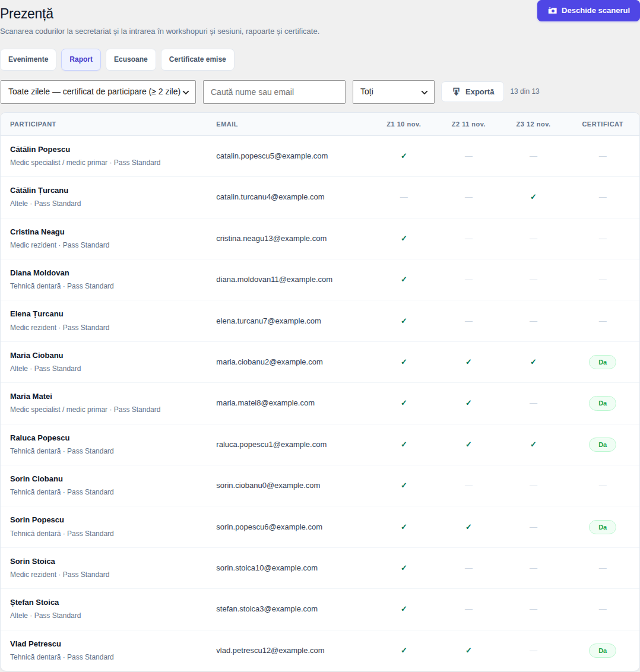Focus the 'Caută nume sau email' search field
640x672 pixels.
coord(274,91)
